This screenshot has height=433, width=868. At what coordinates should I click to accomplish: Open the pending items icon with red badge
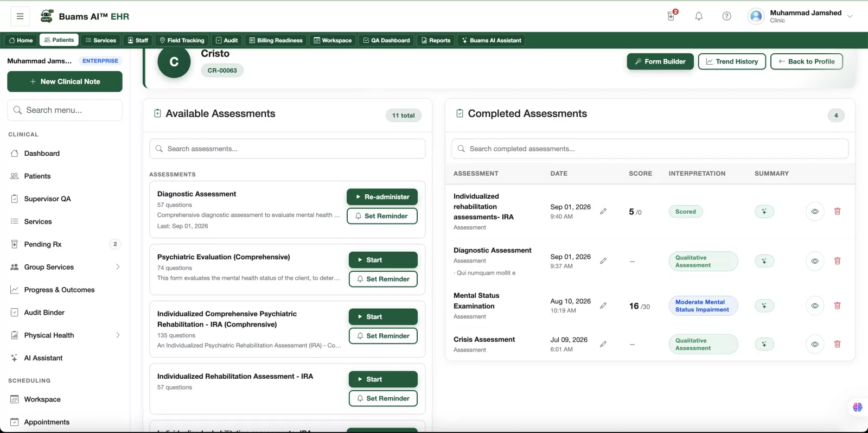[672, 16]
